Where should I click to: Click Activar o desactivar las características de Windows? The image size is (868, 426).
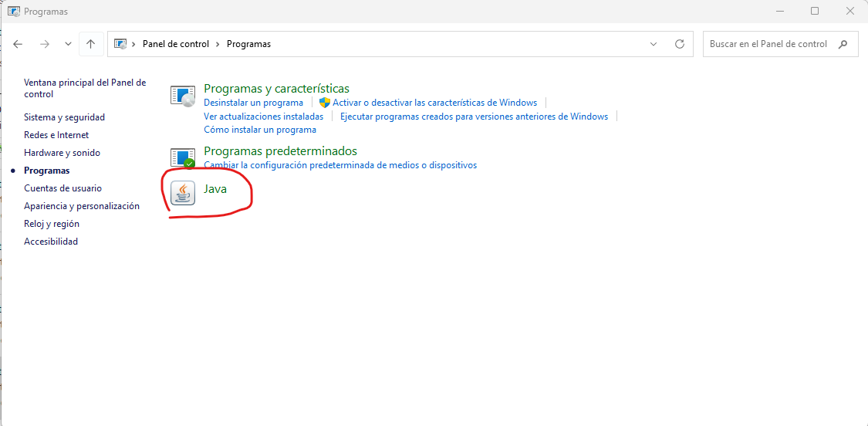434,103
